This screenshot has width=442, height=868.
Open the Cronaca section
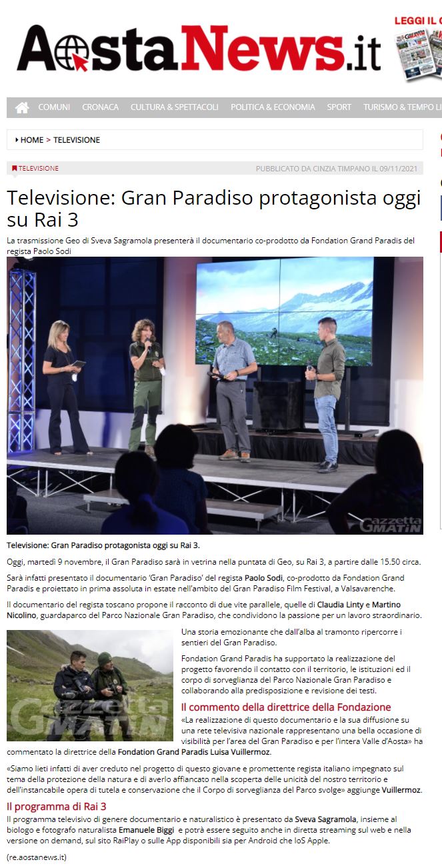pos(100,107)
